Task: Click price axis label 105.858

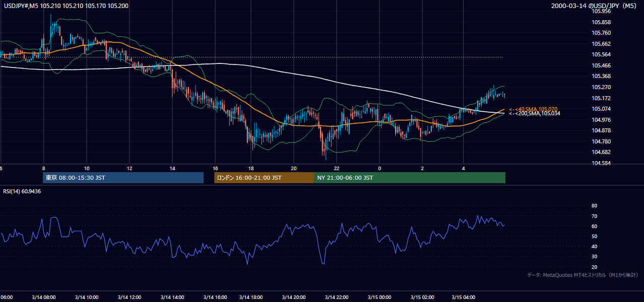Action: [602, 22]
